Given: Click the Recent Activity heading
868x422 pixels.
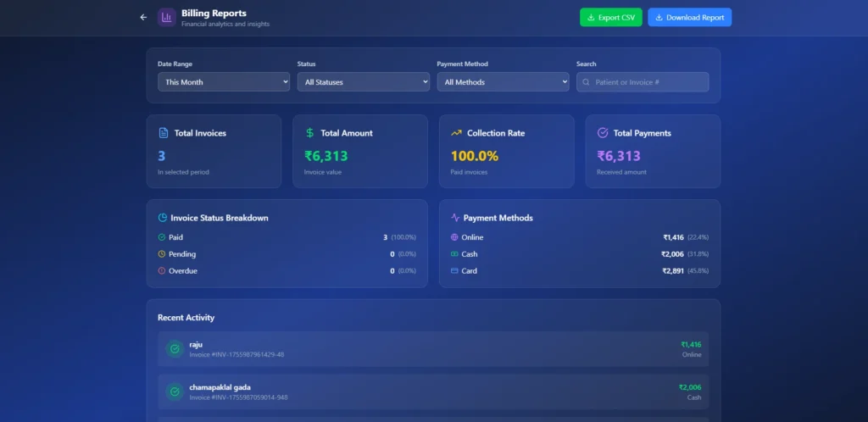Looking at the screenshot, I should (x=186, y=318).
